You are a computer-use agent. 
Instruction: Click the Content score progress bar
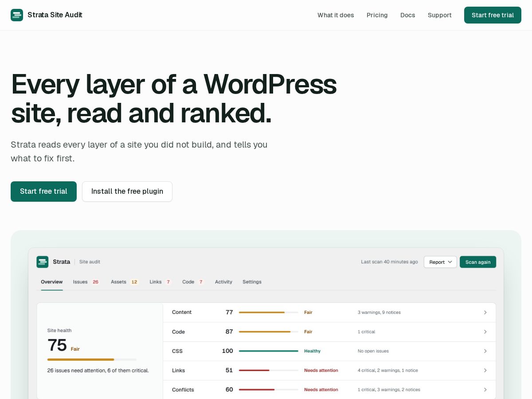tap(269, 313)
